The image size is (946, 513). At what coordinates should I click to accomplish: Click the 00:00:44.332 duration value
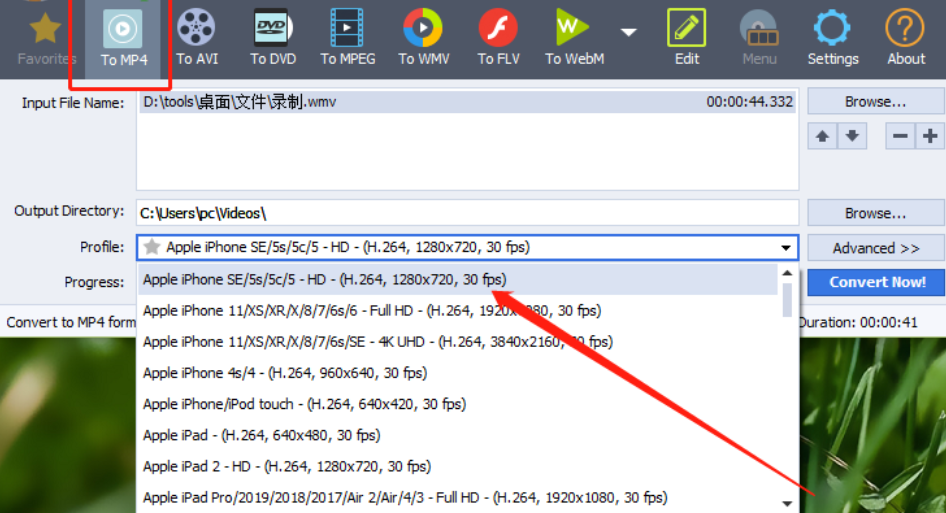point(749,102)
